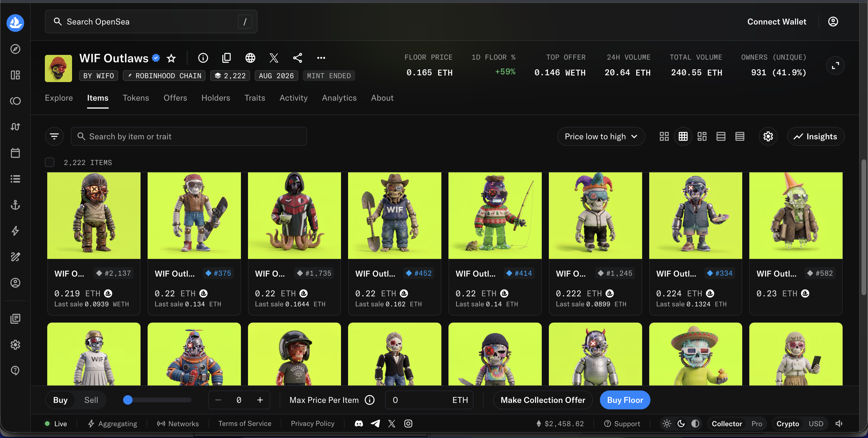Click the BY WIFO creator tag
This screenshot has height=438, width=868.
coord(99,76)
